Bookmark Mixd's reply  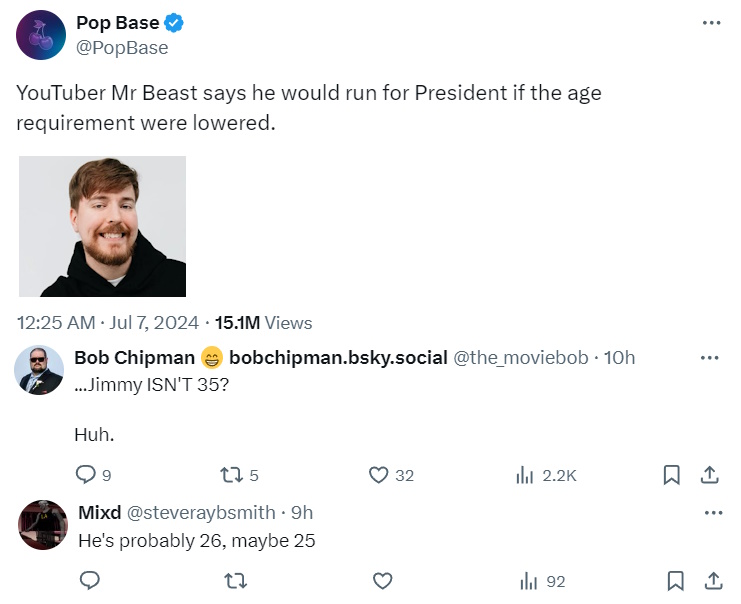[x=675, y=580]
